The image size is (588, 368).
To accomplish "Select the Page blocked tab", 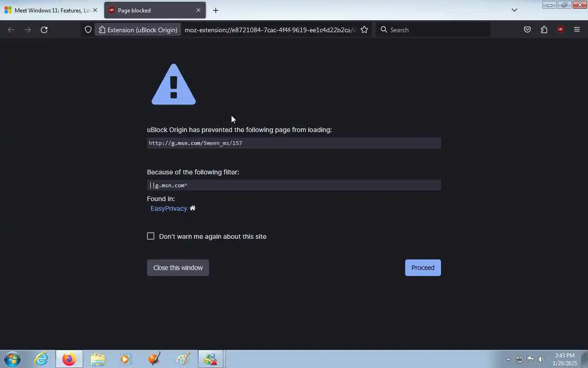I will coord(155,10).
